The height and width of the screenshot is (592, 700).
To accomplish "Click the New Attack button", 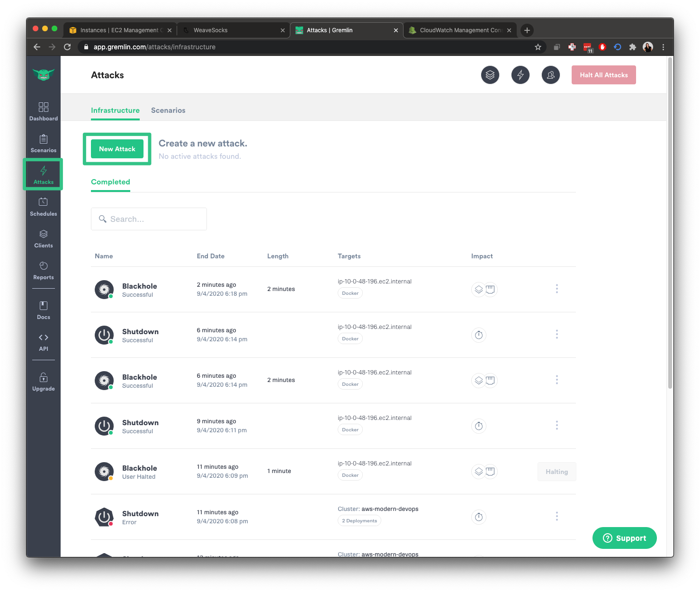I will 117,149.
